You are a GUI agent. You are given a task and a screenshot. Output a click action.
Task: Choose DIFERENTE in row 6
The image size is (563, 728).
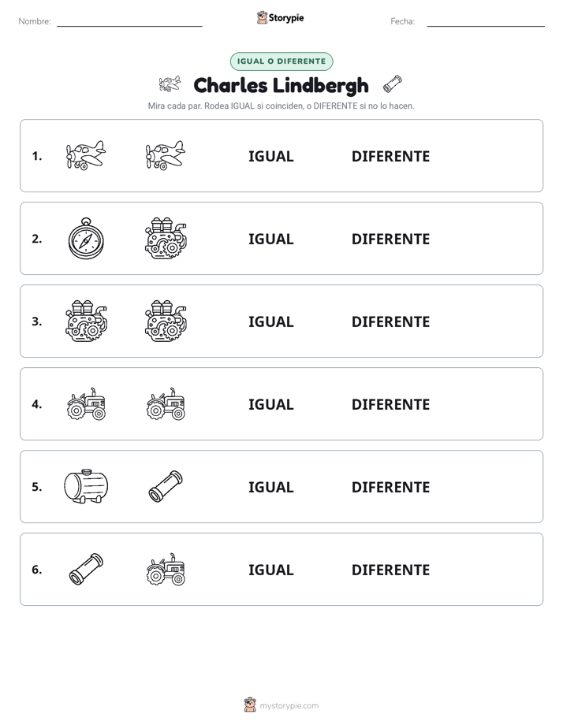[390, 570]
